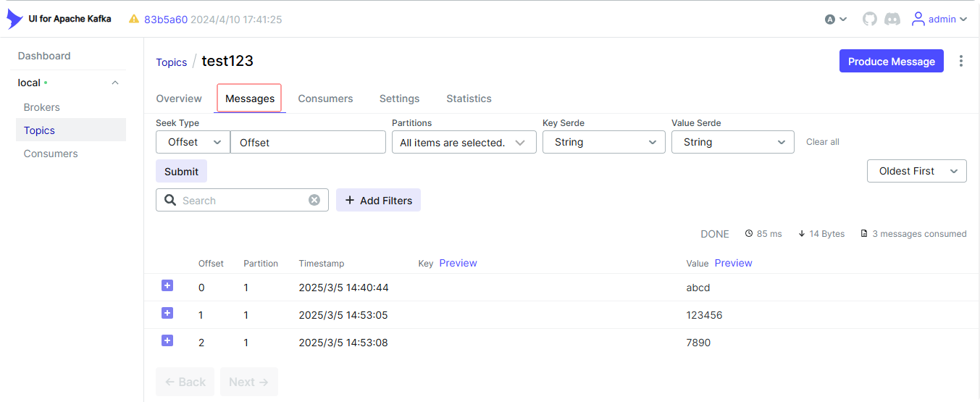Change the Oldest First sort order
Image resolution: width=980 pixels, height=402 pixels.
(916, 171)
